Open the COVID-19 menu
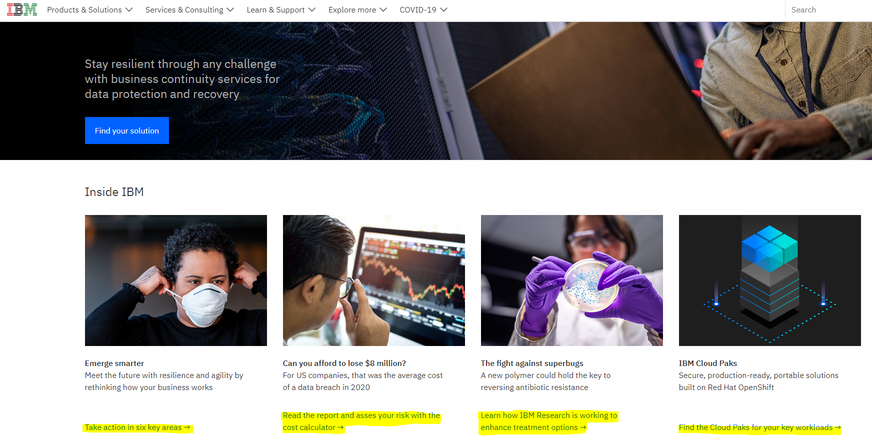The image size is (872, 445). [x=423, y=9]
